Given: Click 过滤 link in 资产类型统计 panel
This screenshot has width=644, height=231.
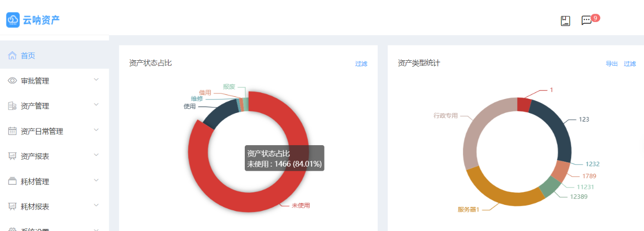Looking at the screenshot, I should tap(629, 64).
